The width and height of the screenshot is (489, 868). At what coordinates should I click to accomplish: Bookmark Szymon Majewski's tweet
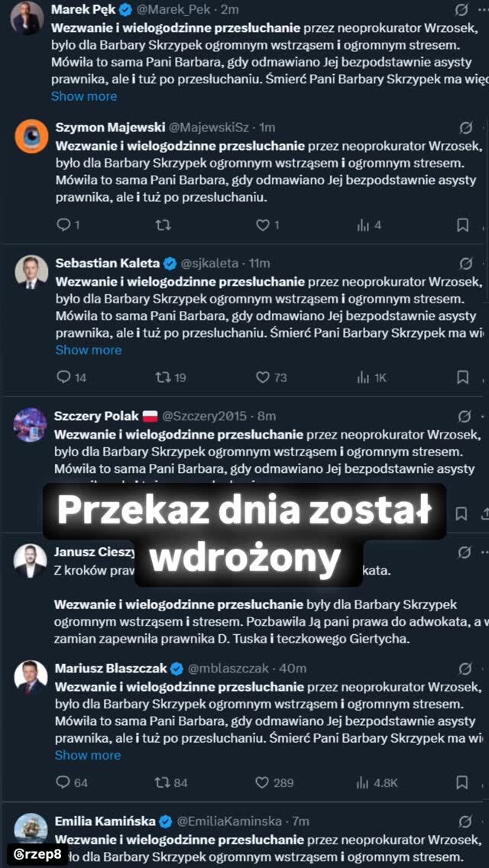pos(462,225)
